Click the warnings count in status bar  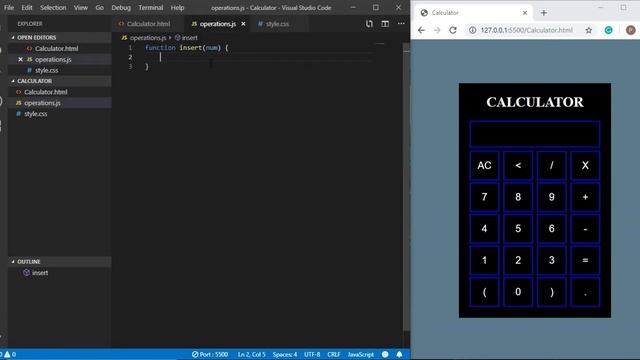click(x=11, y=354)
